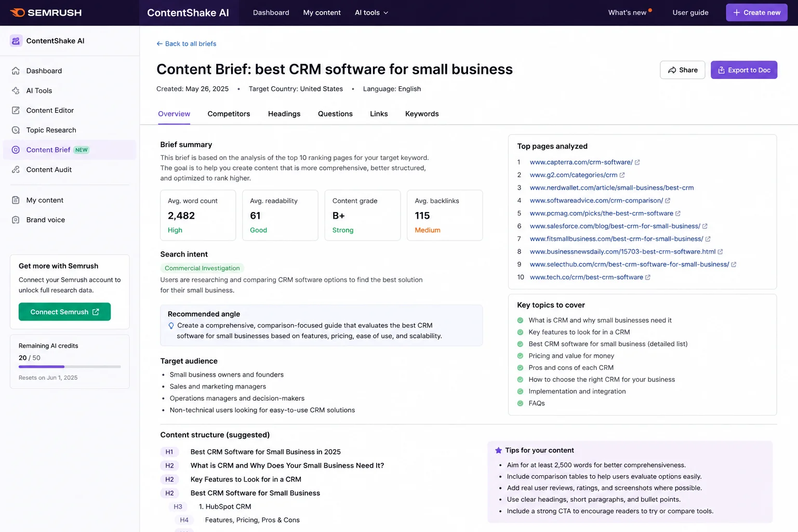The image size is (798, 532).
Task: Open Content Editor pencil icon
Action: 16,110
